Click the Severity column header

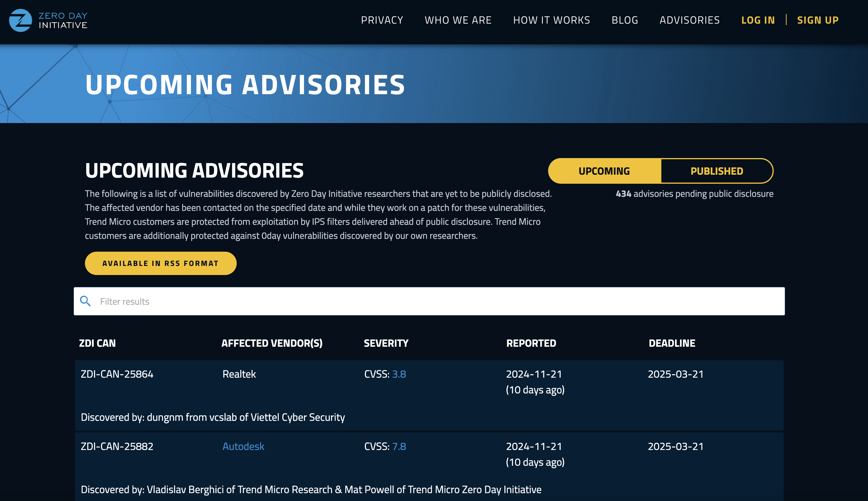(386, 343)
